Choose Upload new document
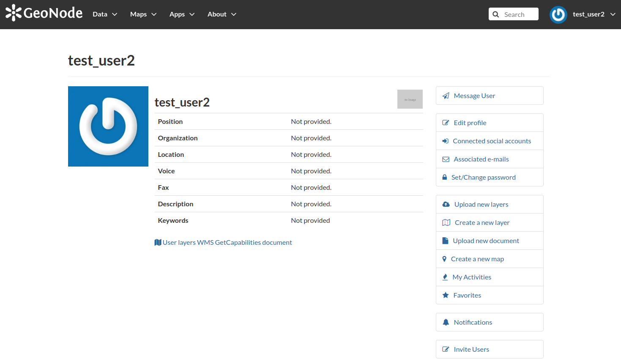 pos(490,241)
